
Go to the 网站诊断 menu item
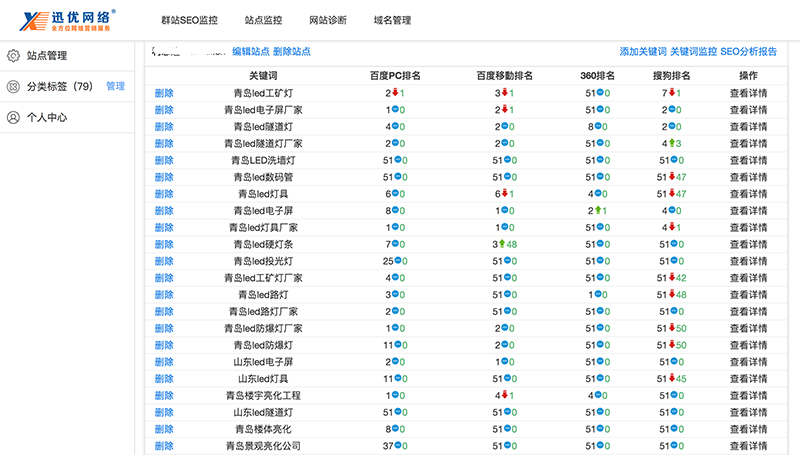(327, 20)
